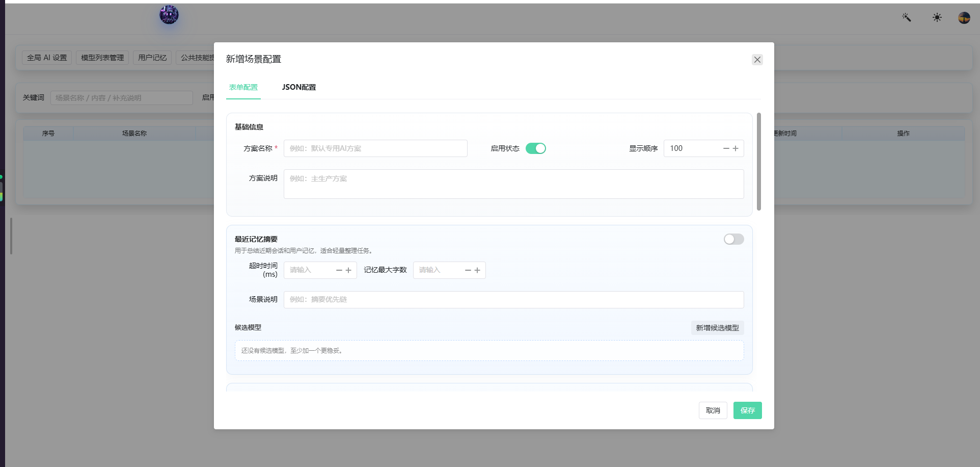Screen dimensions: 980x467
Task: Click the dialog vertical scrollbar
Action: click(x=759, y=162)
